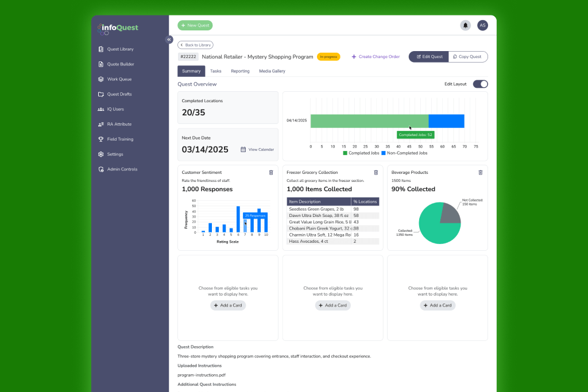Collapse the sidebar with double-chevron button

click(169, 40)
